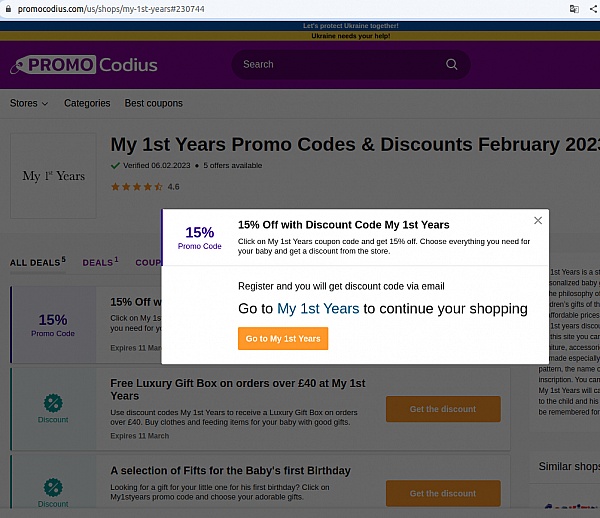Get the discount for Luxury Gift Box
The width and height of the screenshot is (600, 518).
tap(443, 409)
